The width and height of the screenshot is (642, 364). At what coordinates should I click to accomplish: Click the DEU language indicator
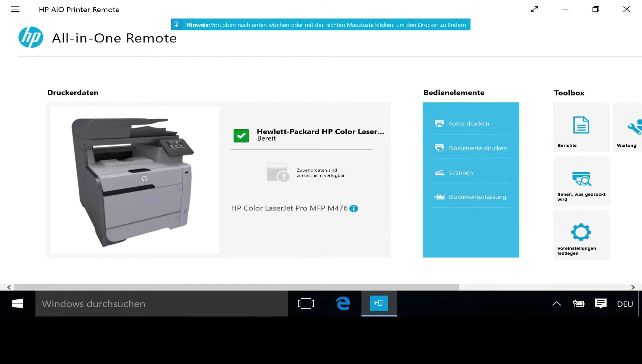625,304
